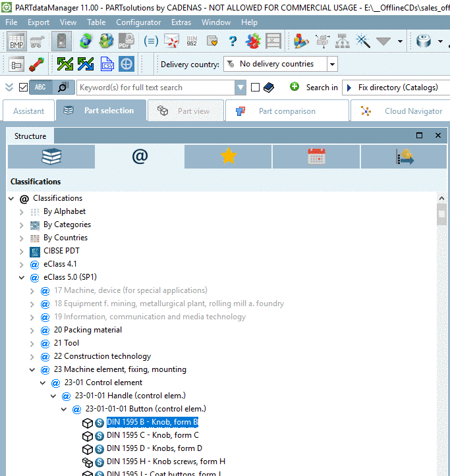Switch to the Part comparison tab
Viewport: 450px width, 476px height.
(287, 111)
